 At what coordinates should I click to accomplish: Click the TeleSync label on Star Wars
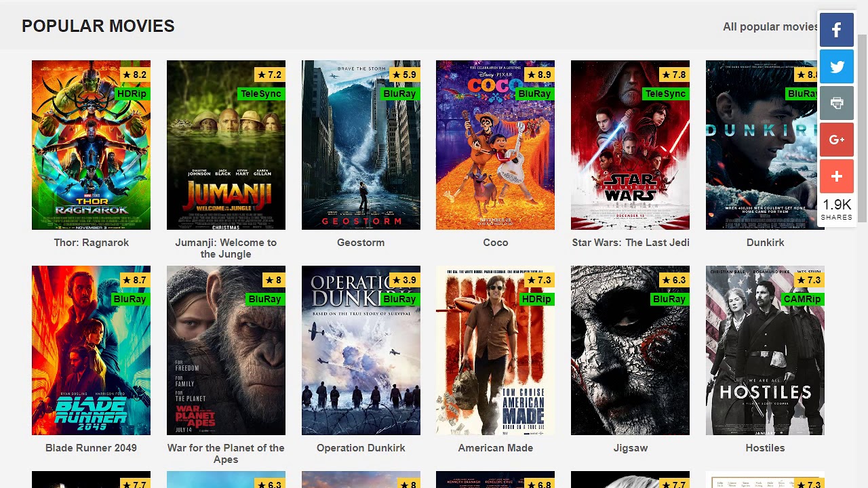click(666, 94)
